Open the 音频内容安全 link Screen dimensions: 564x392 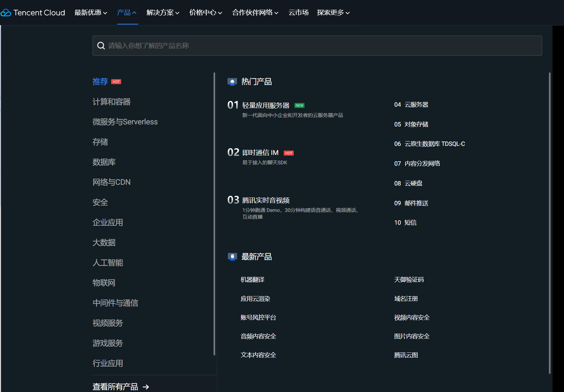coord(258,336)
